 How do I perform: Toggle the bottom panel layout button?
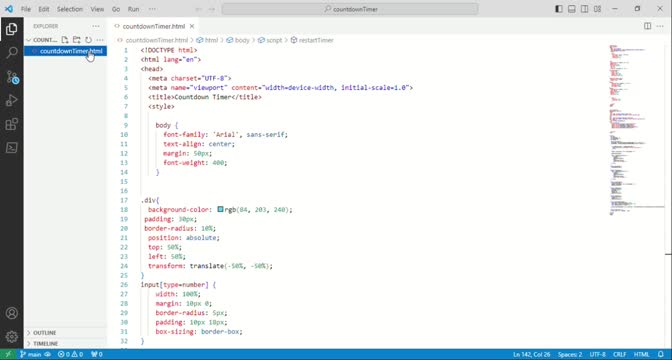pyautogui.click(x=571, y=9)
